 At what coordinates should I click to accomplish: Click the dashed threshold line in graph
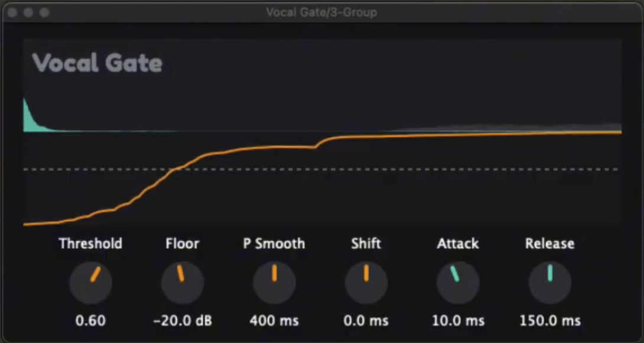(414, 169)
